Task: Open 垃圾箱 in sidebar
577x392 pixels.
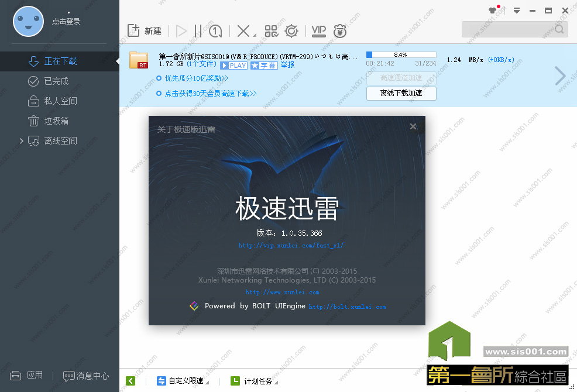Action: click(x=60, y=121)
